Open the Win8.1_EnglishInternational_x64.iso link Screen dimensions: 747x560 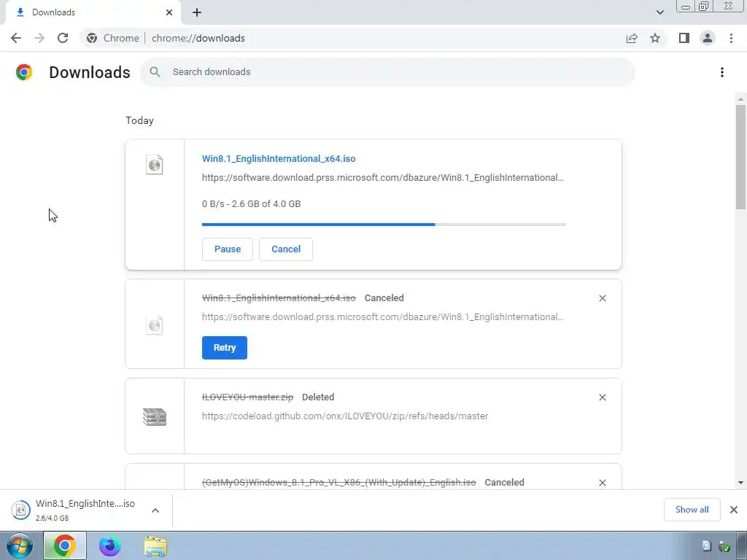tap(279, 158)
